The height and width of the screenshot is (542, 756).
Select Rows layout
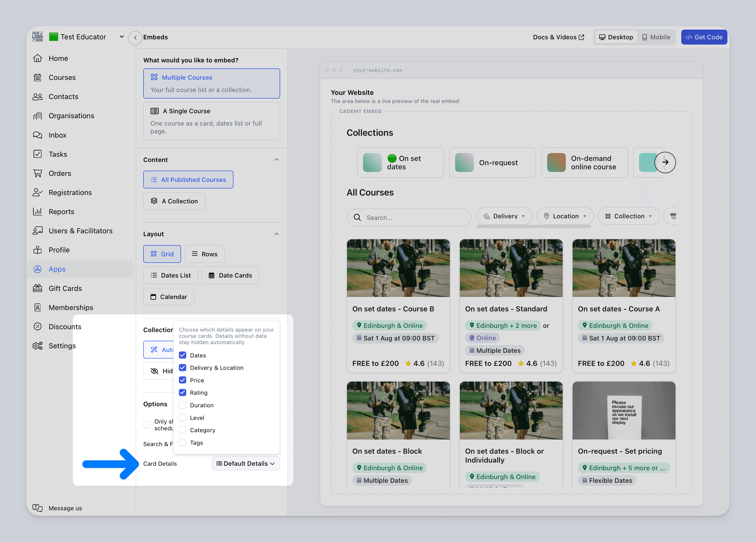click(205, 254)
